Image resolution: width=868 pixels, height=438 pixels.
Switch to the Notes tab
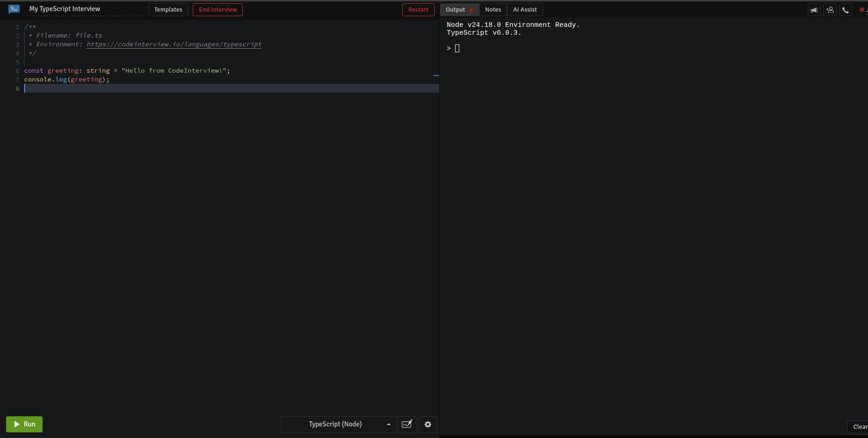pyautogui.click(x=493, y=10)
